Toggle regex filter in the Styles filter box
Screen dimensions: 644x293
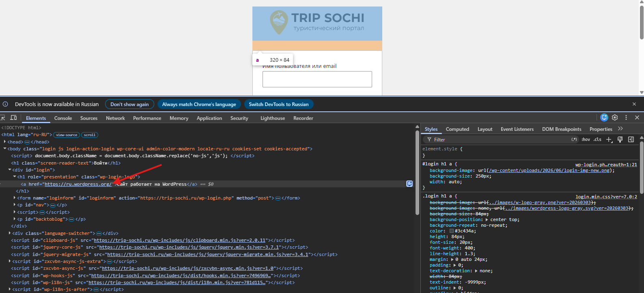574,139
